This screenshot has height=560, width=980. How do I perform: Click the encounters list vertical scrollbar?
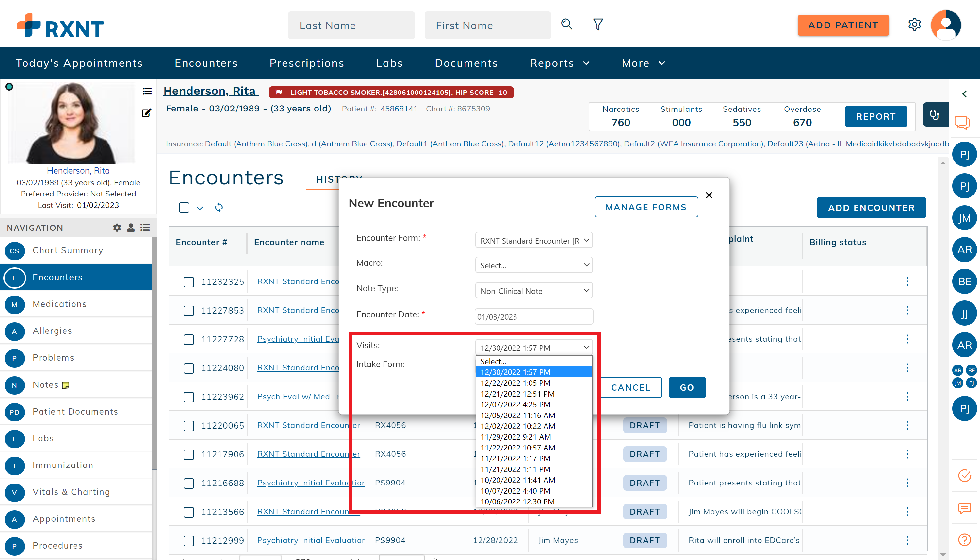click(943, 359)
